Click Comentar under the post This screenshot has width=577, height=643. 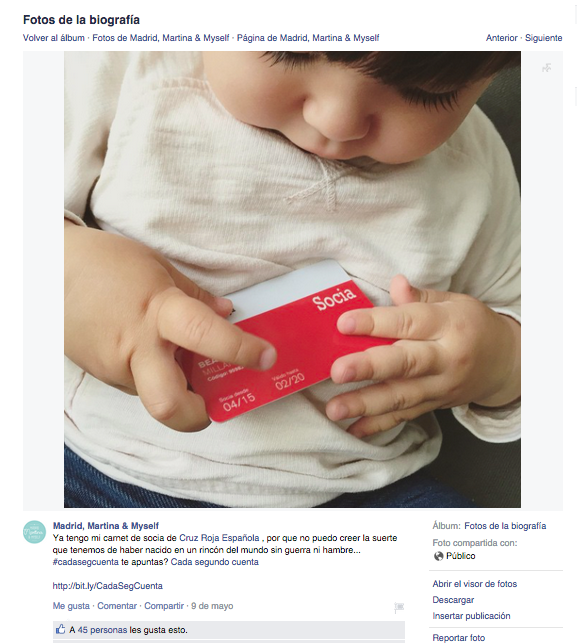(117, 606)
